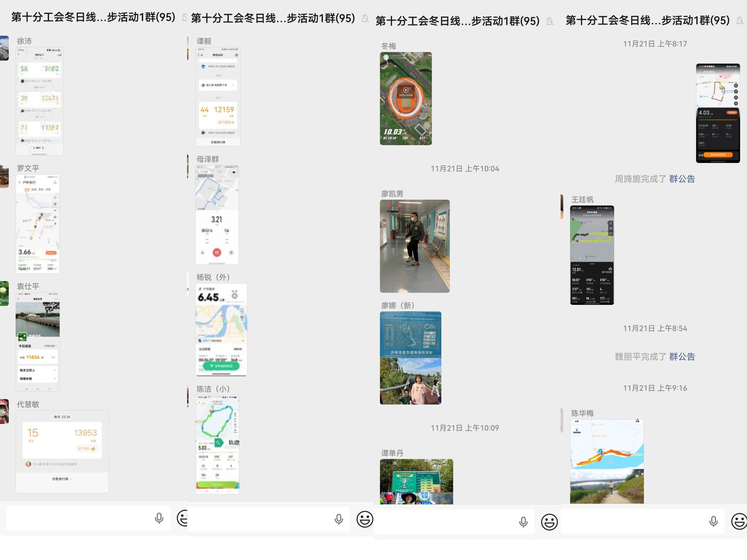This screenshot has height=560, width=747.
Task: Open 罗文平's 3.66 km walking screenshot
Action: click(x=38, y=224)
